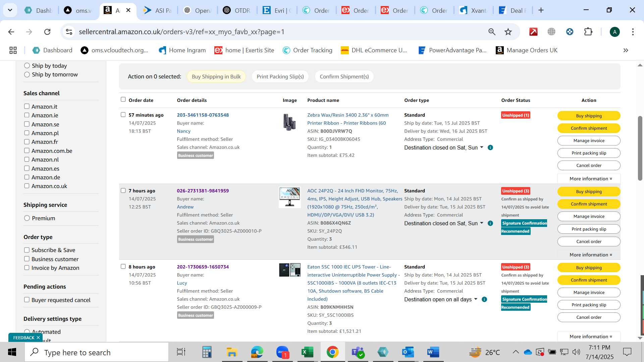
Task: Open a new browser tab
Action: pos(541,10)
